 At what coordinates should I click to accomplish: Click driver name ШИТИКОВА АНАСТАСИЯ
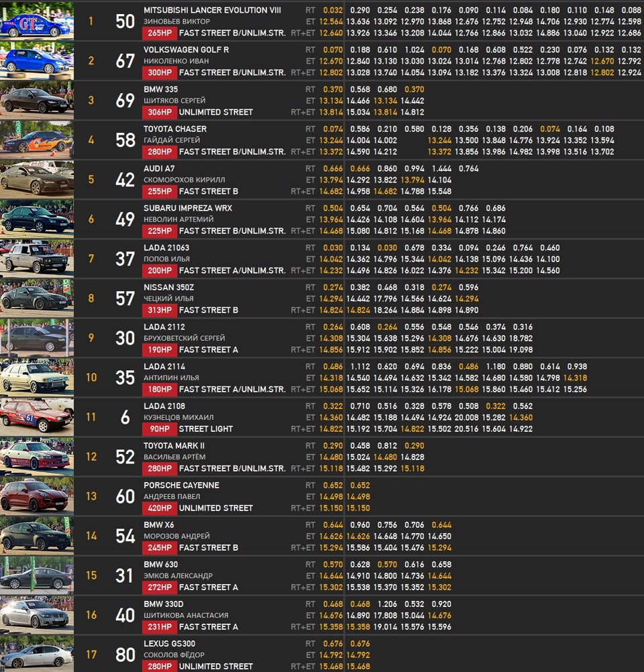186,616
